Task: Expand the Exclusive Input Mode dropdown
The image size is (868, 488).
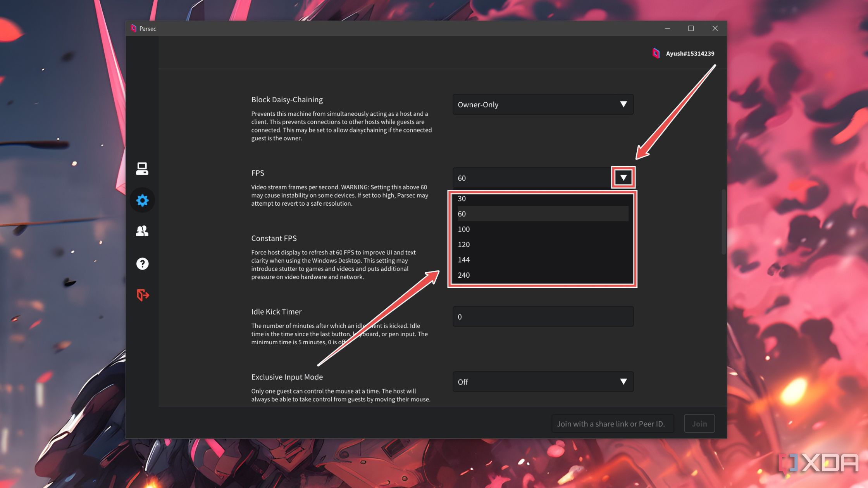Action: [622, 381]
